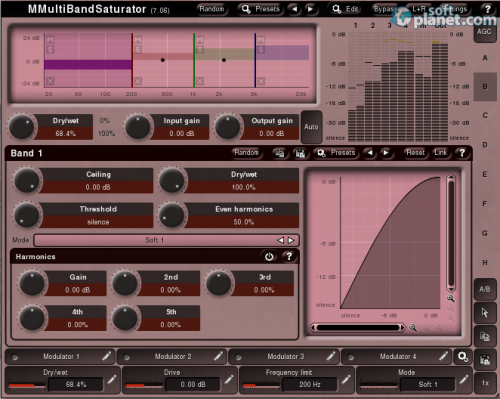This screenshot has height=399, width=500.
Task: Select preset slot A
Action: point(485,58)
